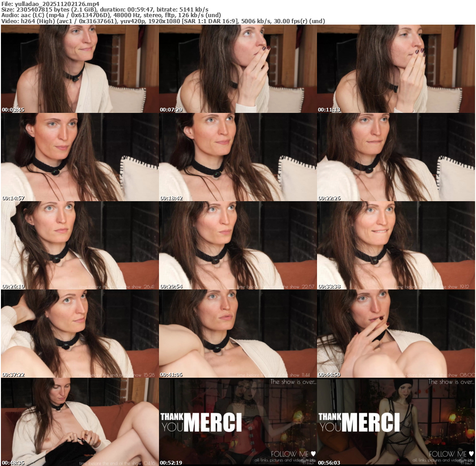The height and width of the screenshot is (466, 476).
Task: Click the thumbnail marked 00:11:13
Action: tap(396, 69)
